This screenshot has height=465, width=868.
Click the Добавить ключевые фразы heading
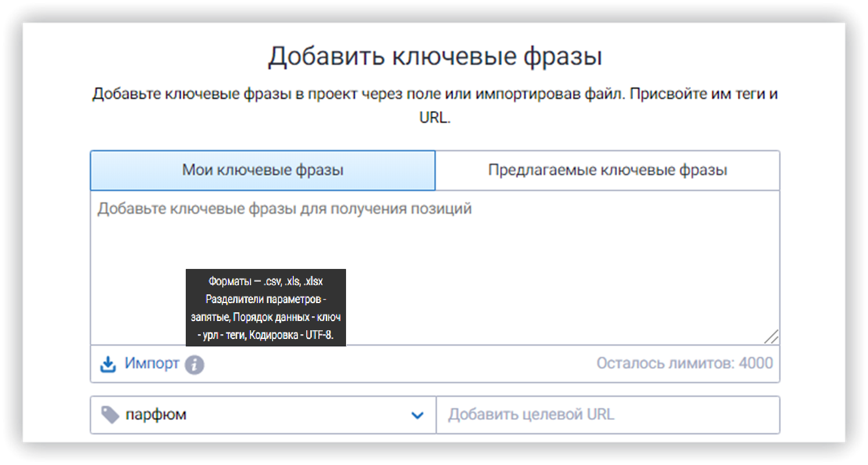point(435,57)
